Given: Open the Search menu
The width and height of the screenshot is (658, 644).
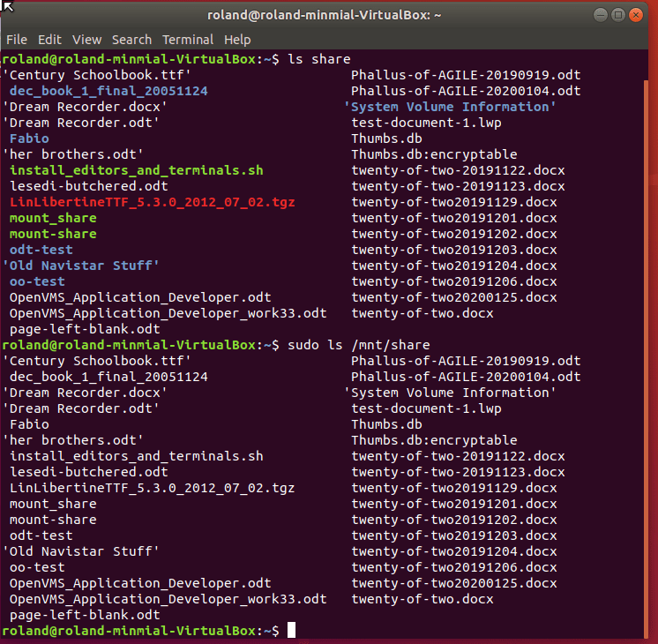Looking at the screenshot, I should [x=131, y=40].
